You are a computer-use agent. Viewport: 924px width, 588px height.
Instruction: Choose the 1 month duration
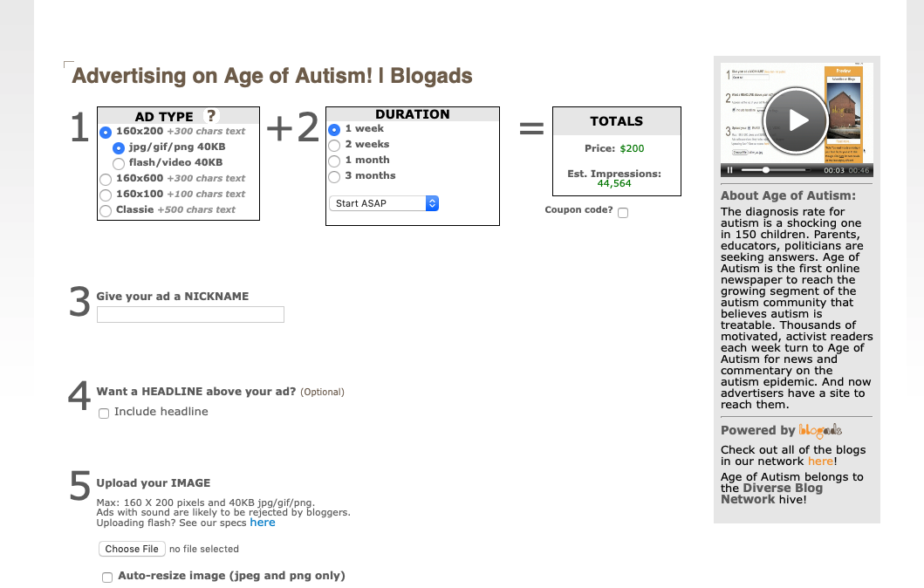pyautogui.click(x=334, y=161)
